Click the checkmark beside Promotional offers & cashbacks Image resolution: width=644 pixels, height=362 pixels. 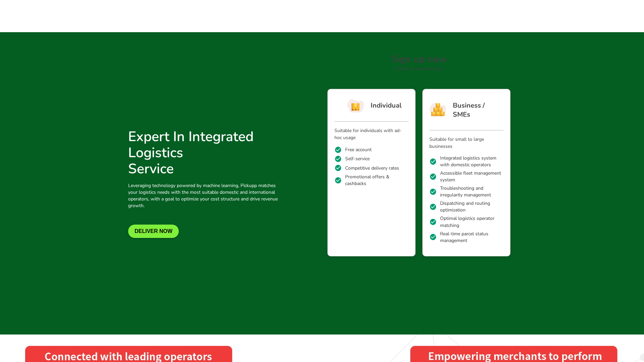click(338, 180)
